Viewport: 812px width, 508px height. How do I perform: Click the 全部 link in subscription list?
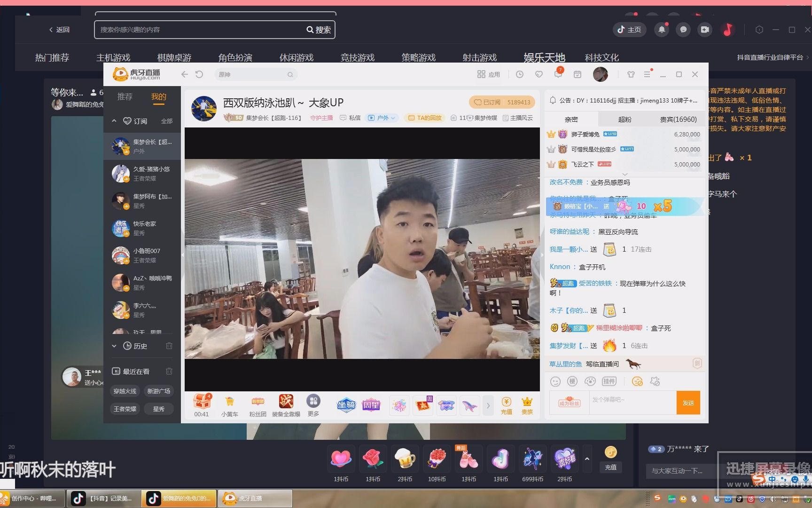167,121
